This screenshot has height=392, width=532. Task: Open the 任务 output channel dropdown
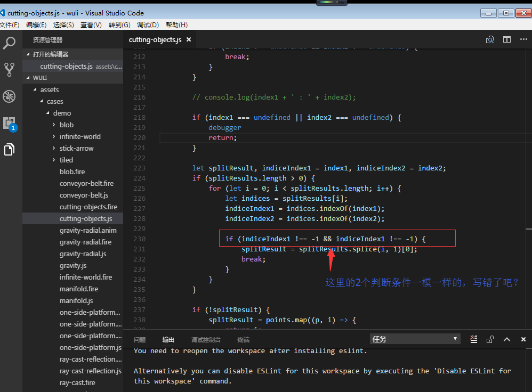[415, 339]
